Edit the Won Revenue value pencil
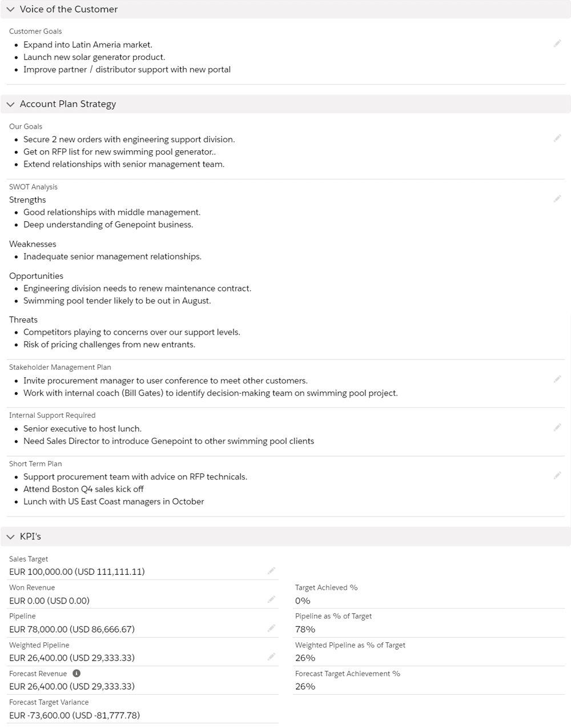The image size is (571, 728). tap(271, 599)
